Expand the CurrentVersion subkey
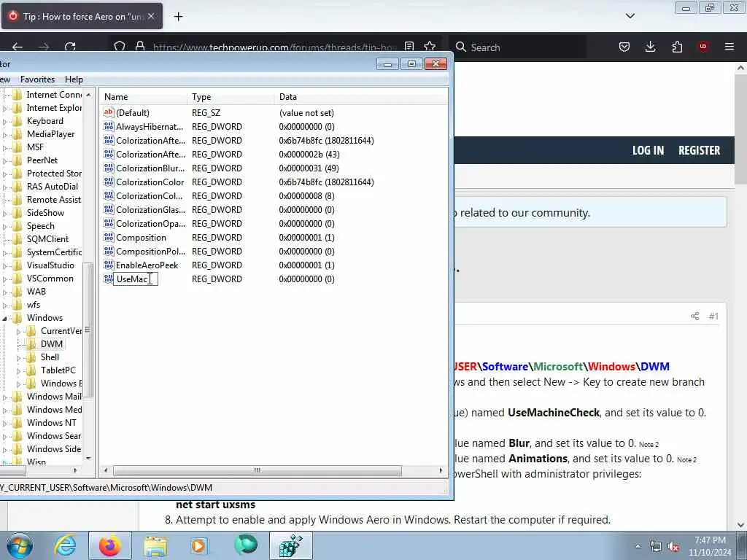Image resolution: width=747 pixels, height=560 pixels. tap(18, 332)
